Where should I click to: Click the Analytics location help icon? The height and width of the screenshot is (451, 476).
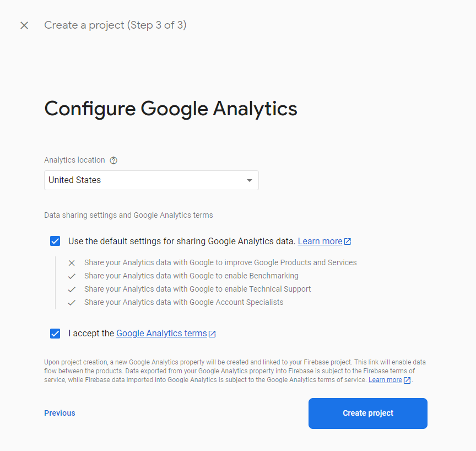113,160
